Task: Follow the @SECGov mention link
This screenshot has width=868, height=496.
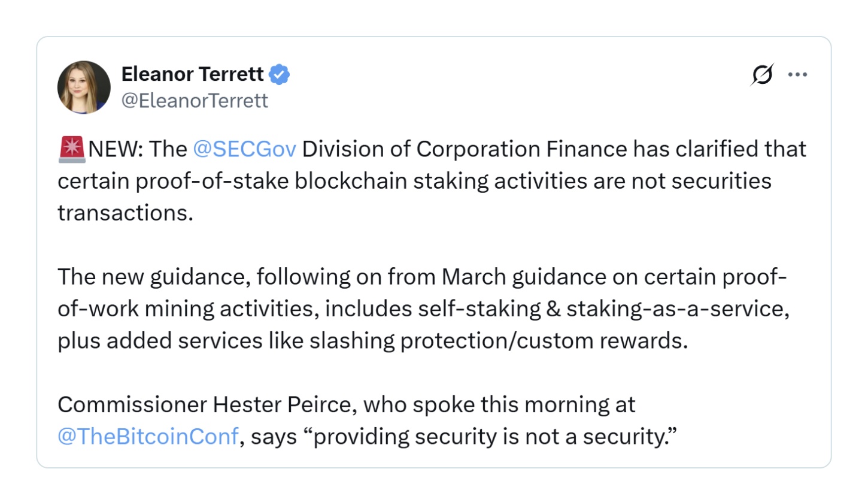Action: pos(245,149)
